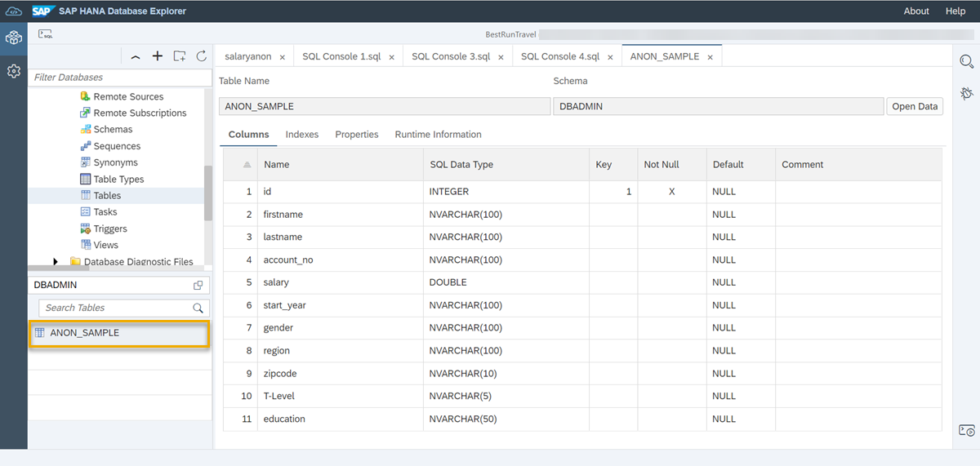Click the Sequences icon
The width and height of the screenshot is (980, 466).
(x=86, y=146)
